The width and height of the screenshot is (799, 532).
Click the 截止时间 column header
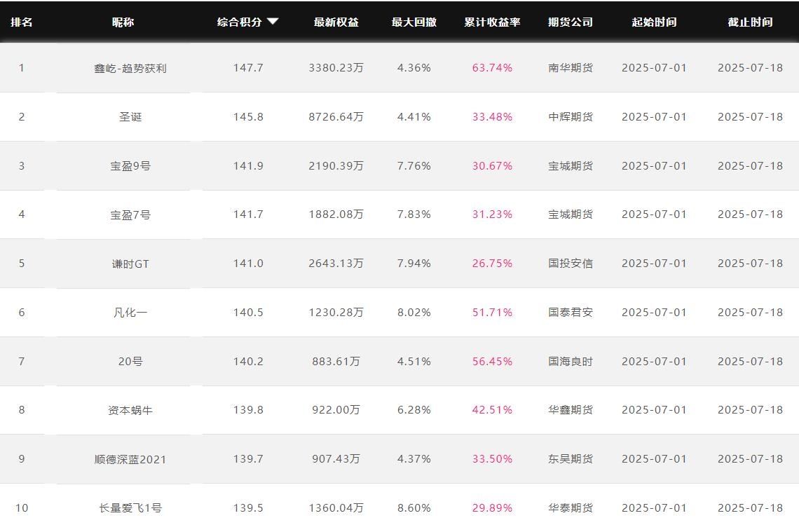pyautogui.click(x=750, y=22)
